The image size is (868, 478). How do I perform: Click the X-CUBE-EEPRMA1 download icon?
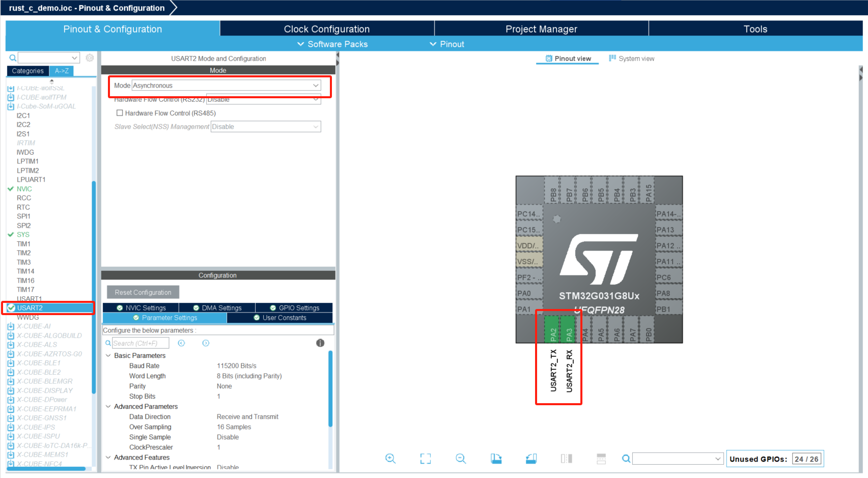11,409
